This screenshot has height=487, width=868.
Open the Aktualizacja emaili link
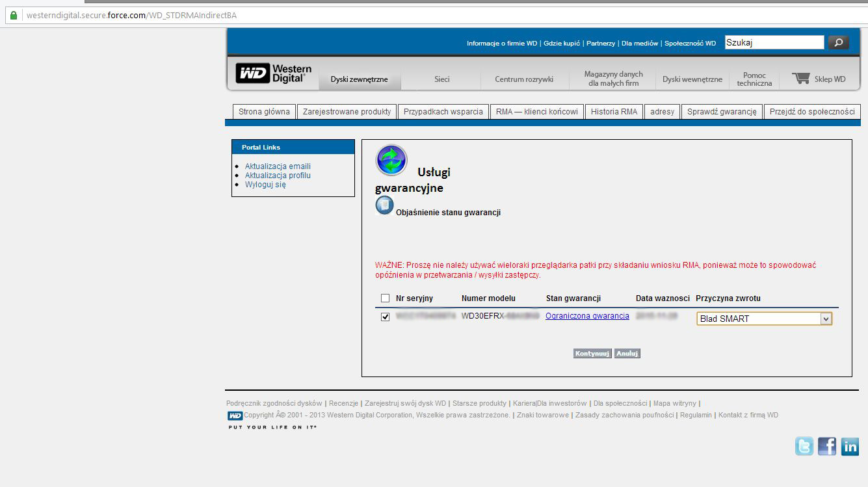[278, 166]
